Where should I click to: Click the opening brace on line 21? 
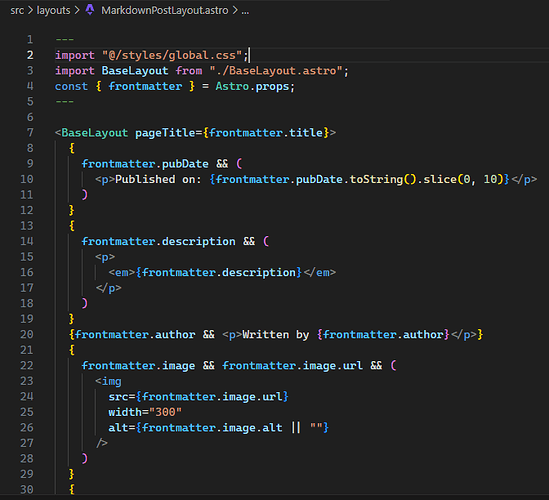coord(71,350)
